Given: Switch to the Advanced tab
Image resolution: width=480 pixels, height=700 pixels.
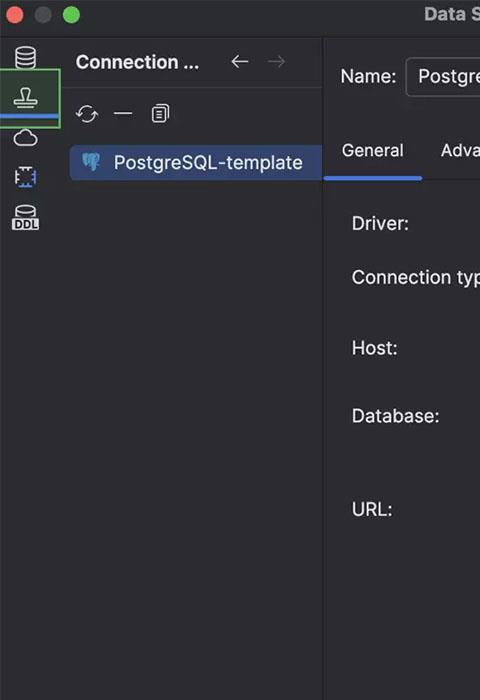Looking at the screenshot, I should (x=460, y=150).
